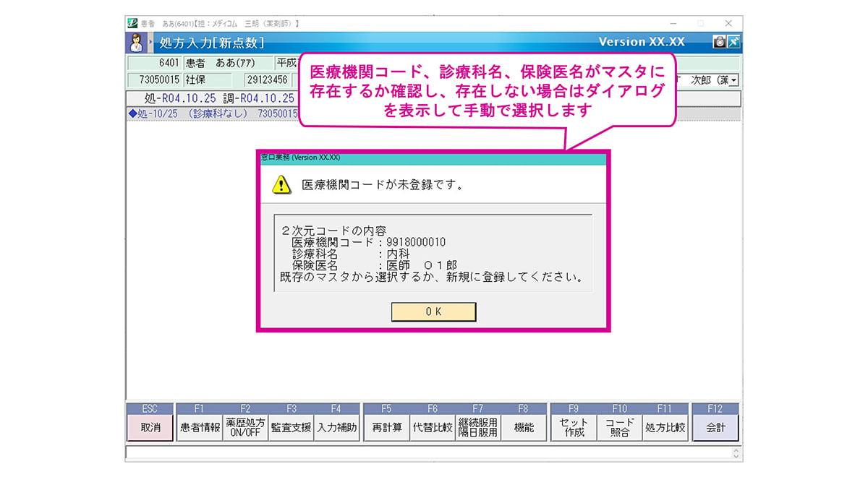
Task: Click the セット作成 F9 button
Action: tap(574, 428)
